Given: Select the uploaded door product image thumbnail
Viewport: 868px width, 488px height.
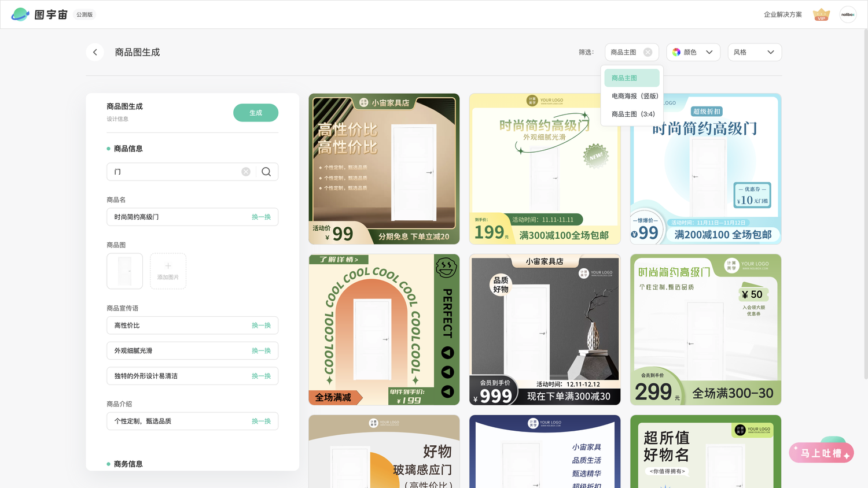Looking at the screenshot, I should 124,271.
